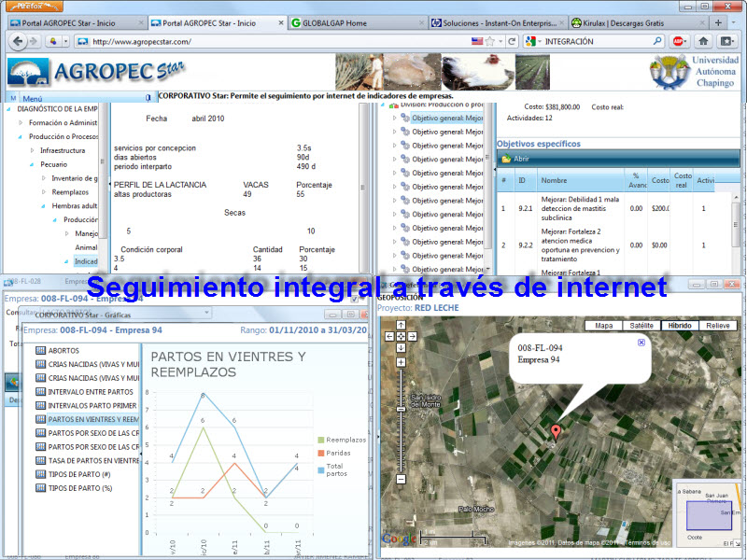The width and height of the screenshot is (747, 560).
Task: Expand the Reemplazos tree node
Action: coord(44,191)
